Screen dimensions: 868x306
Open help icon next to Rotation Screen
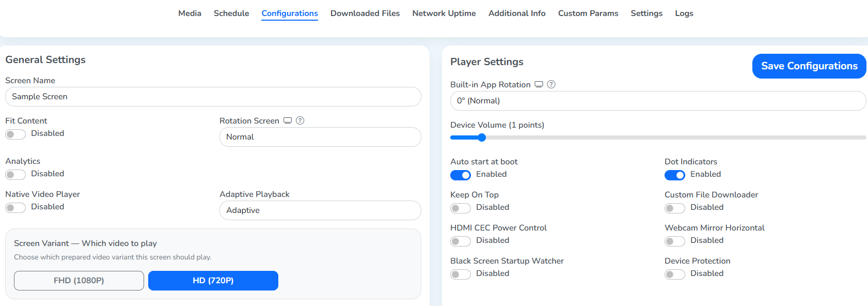300,120
